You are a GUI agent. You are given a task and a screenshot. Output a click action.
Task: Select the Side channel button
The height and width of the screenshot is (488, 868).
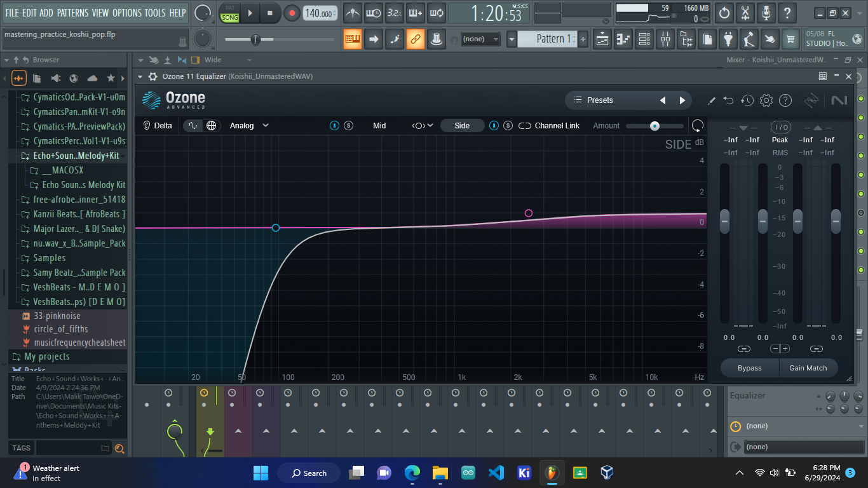point(462,126)
